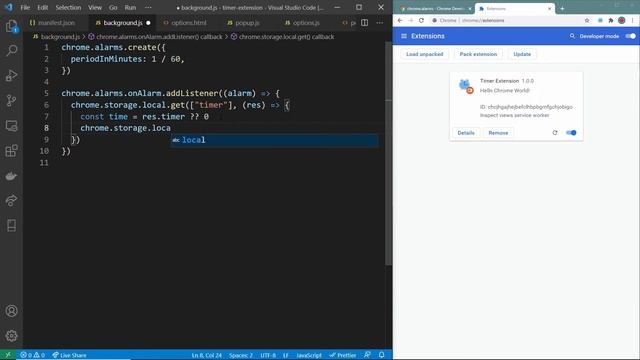Open the remote window indicator in status bar
The image size is (640, 360).
[8, 355]
